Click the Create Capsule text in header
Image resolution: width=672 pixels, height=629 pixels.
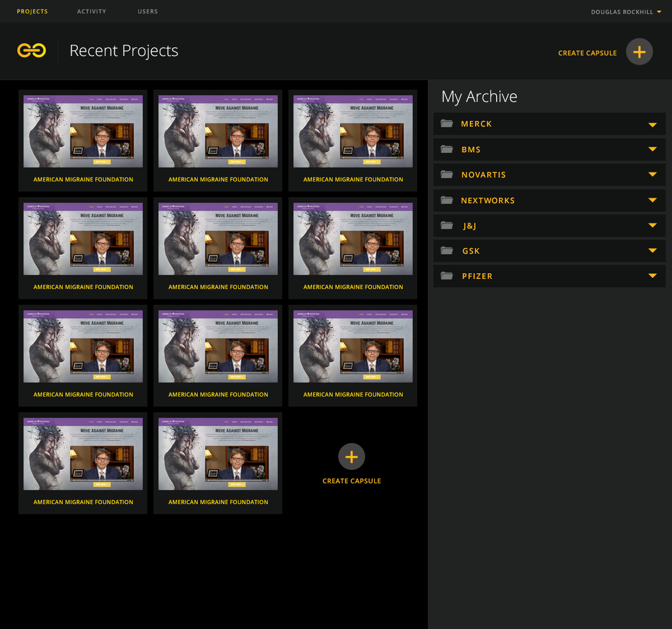click(x=587, y=53)
